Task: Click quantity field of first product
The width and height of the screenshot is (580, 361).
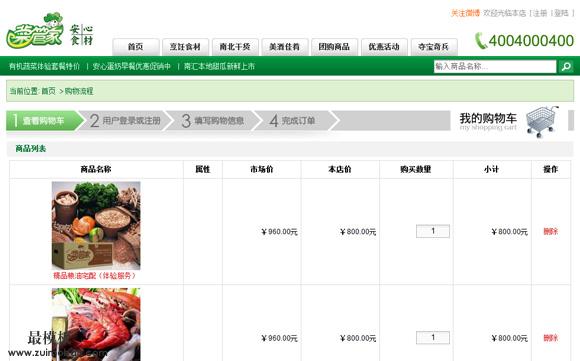Action: click(x=433, y=231)
